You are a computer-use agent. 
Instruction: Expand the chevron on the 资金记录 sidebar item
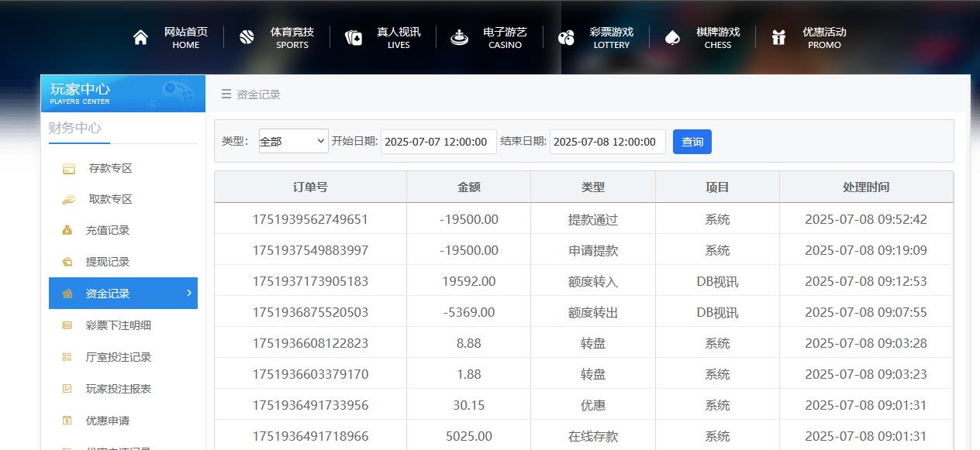(x=188, y=293)
